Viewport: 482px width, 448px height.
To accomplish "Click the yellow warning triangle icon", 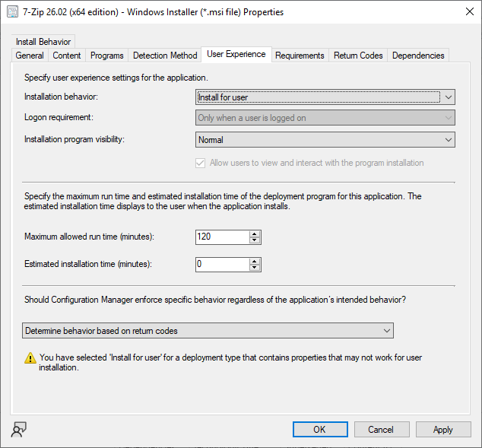I will click(x=30, y=358).
